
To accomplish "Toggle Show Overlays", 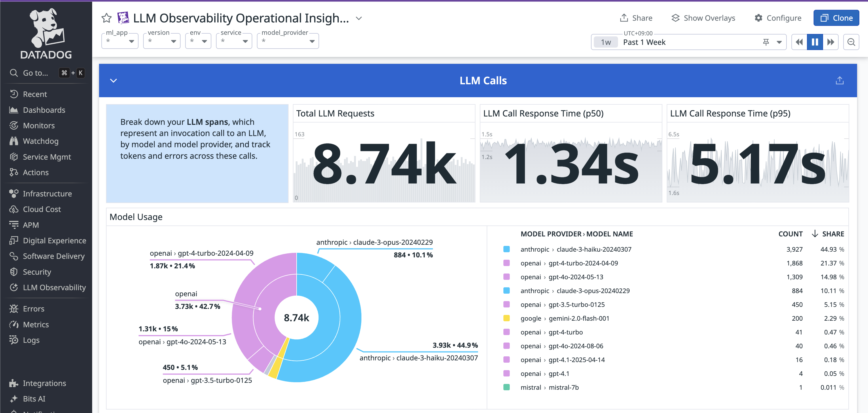I will tap(703, 18).
